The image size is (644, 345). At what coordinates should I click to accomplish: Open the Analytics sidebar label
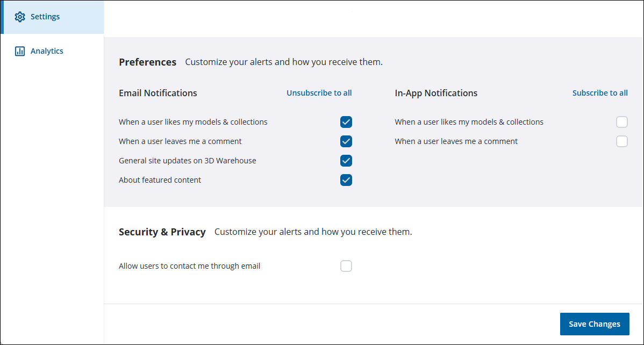coord(47,52)
